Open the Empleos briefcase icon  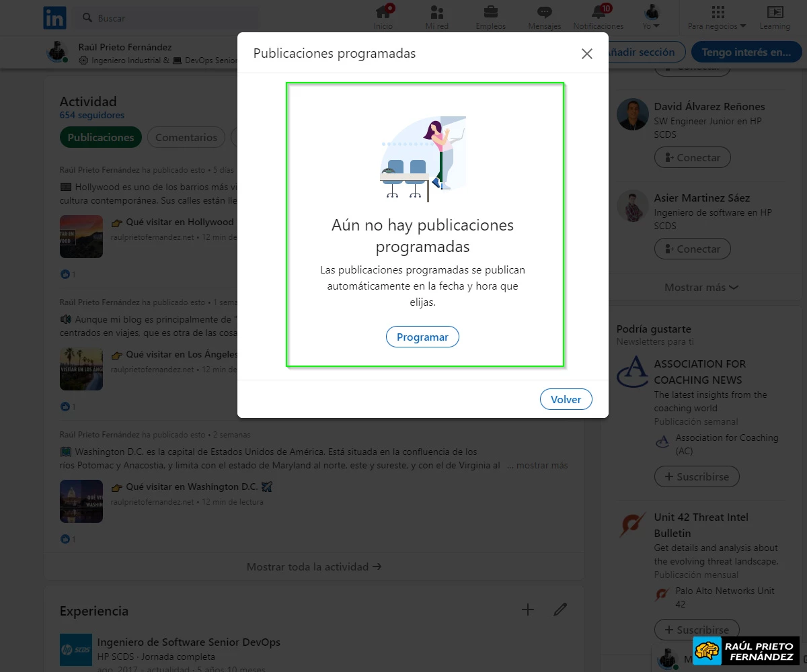[x=490, y=16]
